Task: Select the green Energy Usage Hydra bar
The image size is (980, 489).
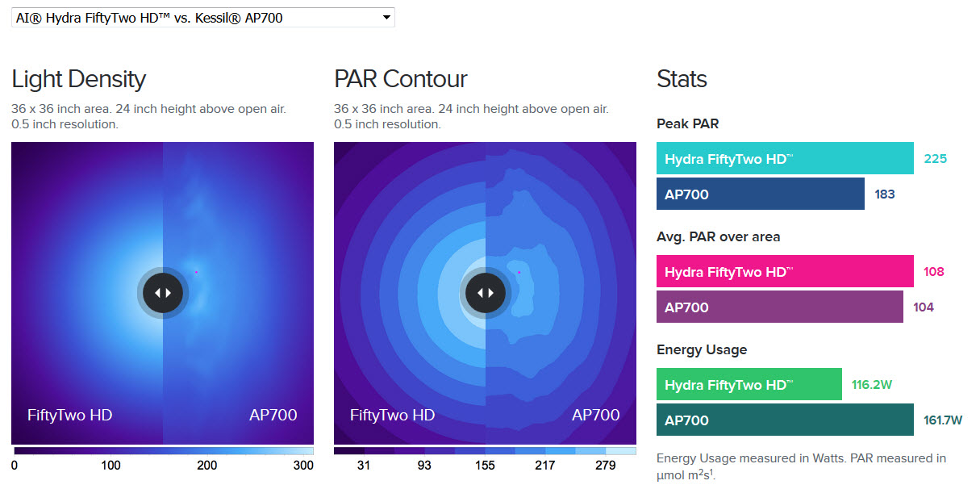Action: click(749, 385)
